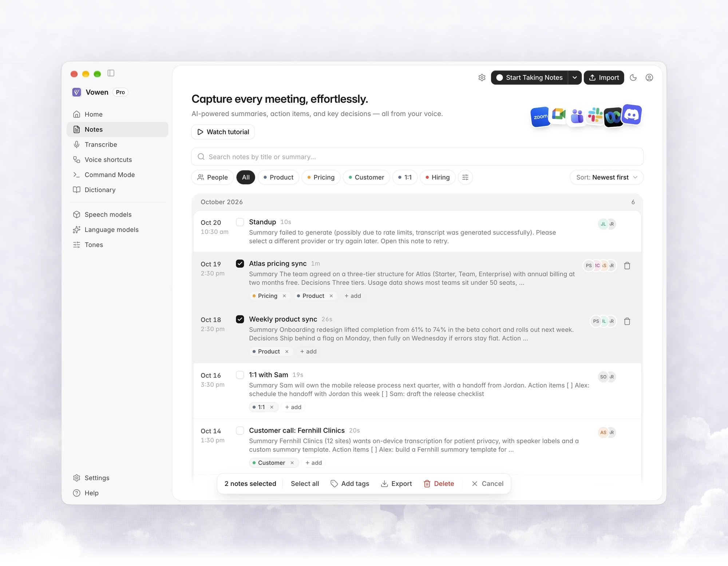Click Watch tutorial button
Viewport: 728px width, 566px height.
click(223, 132)
